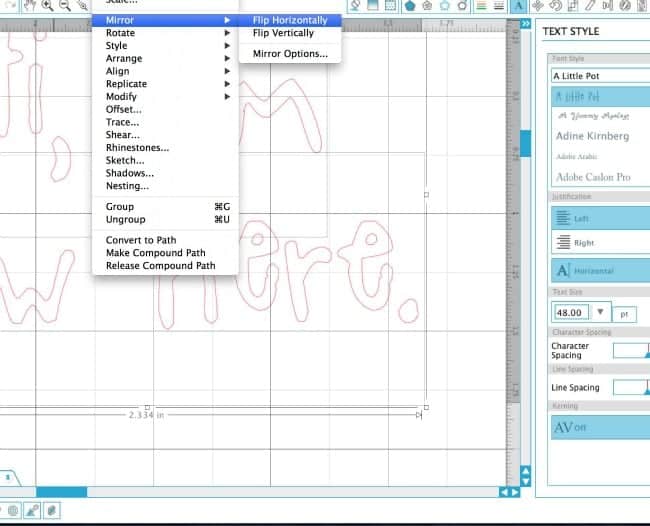
Task: Expand the Style submenu arrow
Action: pos(227,46)
